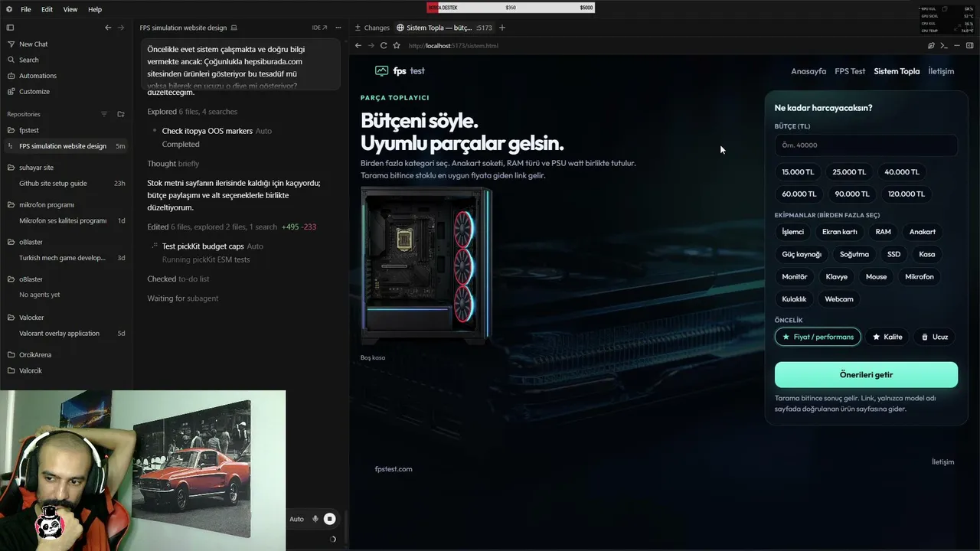Click the microphone voice input icon
Screen dimensions: 980x551
[315, 519]
